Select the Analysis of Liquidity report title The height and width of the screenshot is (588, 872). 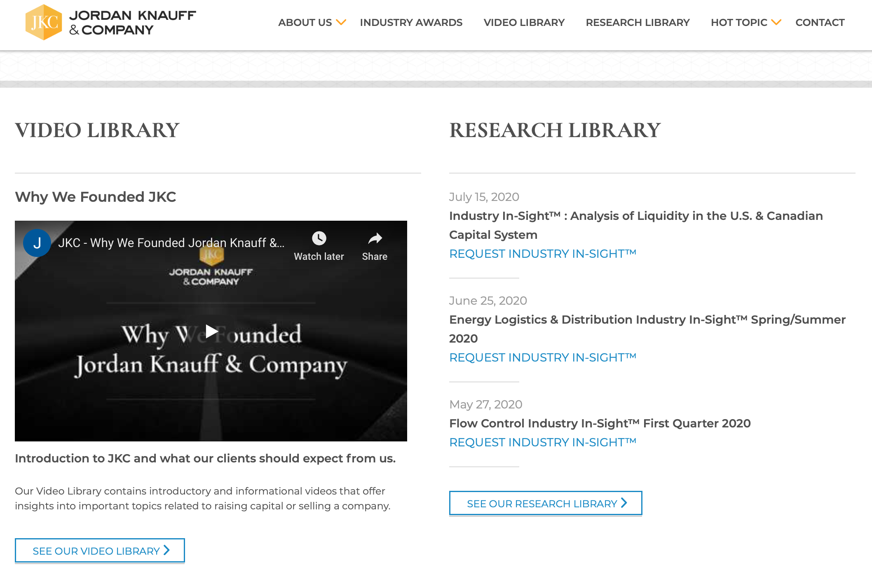[x=636, y=225]
